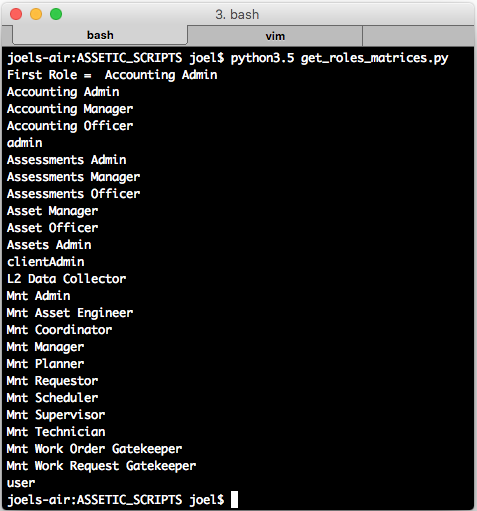The height and width of the screenshot is (511, 477).
Task: Click the 'Assessments Officer' line
Action: (x=73, y=194)
